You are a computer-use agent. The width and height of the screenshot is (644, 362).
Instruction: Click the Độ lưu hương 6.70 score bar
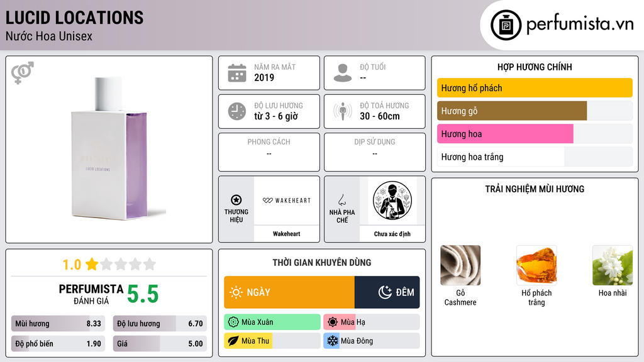pos(160,324)
